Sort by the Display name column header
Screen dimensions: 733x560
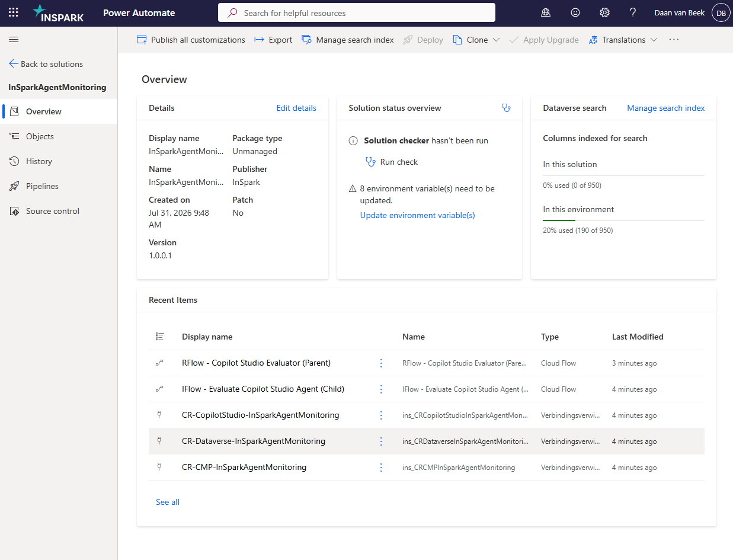pyautogui.click(x=207, y=337)
